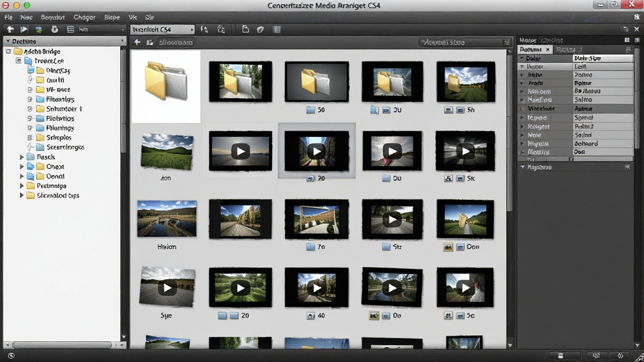Screen dimensions: 644x362
Task: Play the video thumbnail labeled Sye
Action: 167,287
